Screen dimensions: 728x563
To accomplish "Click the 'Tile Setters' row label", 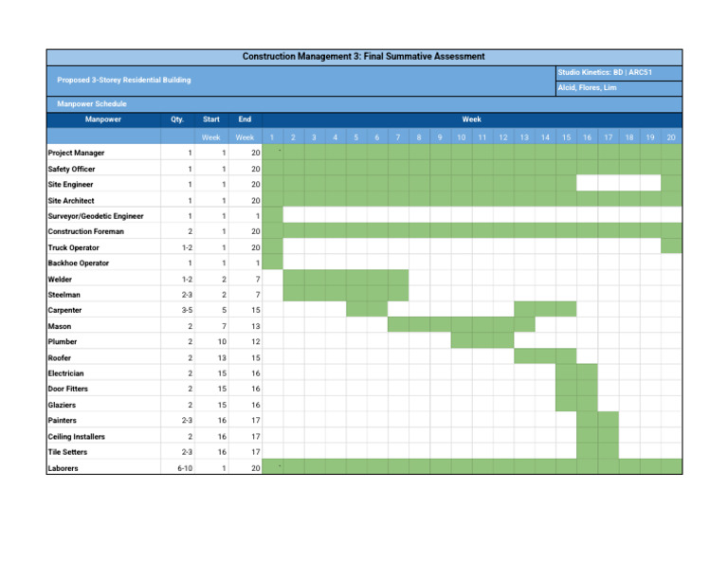I will click(68, 451).
